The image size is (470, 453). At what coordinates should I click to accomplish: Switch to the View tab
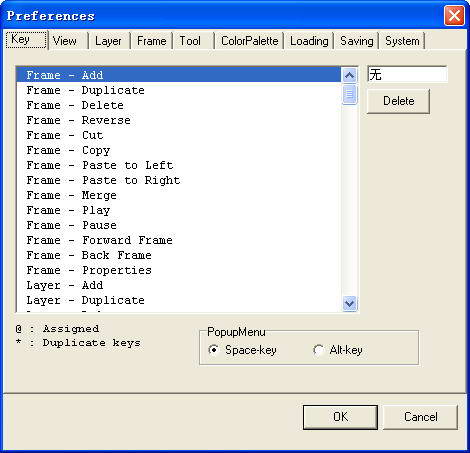(65, 41)
